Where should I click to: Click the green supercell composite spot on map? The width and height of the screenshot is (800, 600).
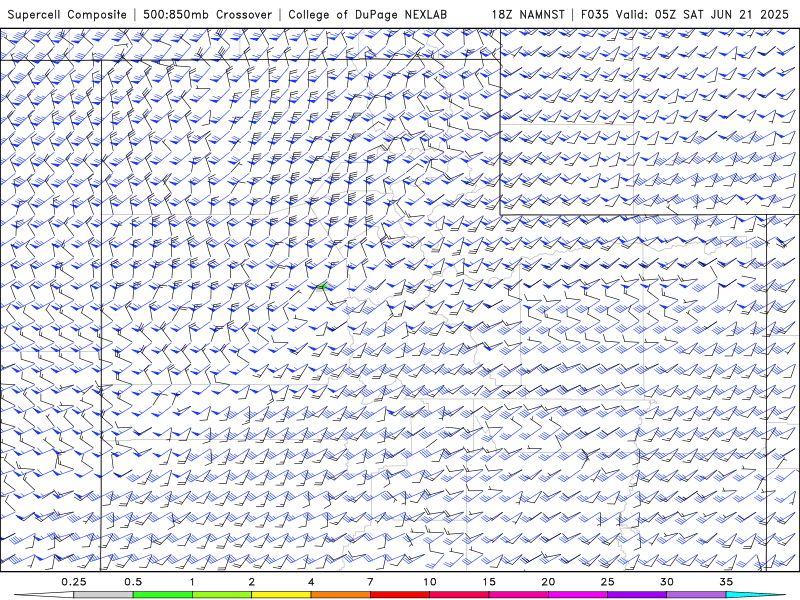322,287
